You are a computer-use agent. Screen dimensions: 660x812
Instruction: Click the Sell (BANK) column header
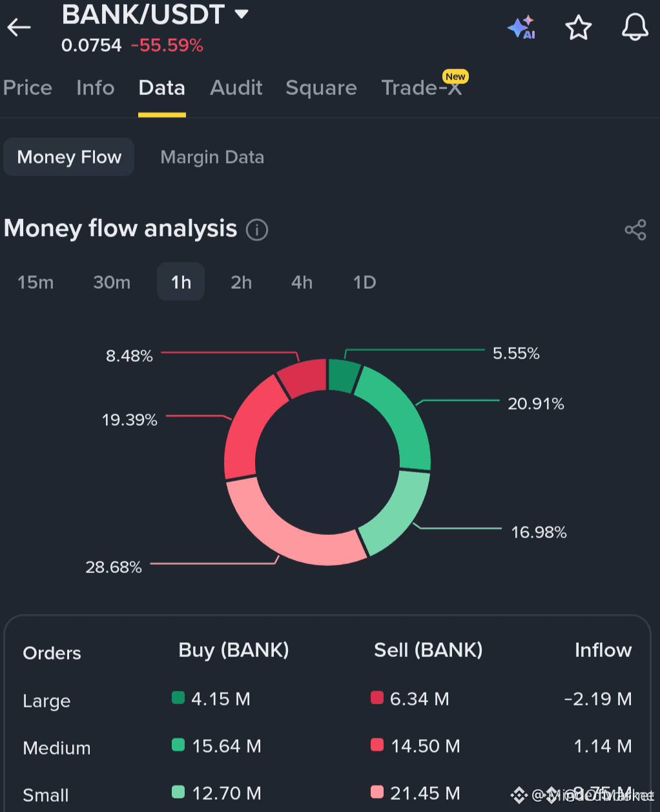click(428, 650)
